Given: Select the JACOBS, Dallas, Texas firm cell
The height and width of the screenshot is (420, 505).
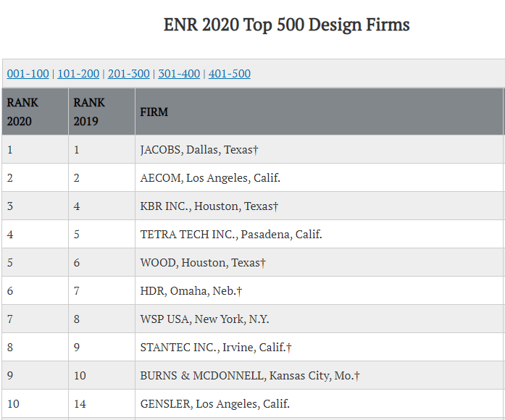Looking at the screenshot, I should 319,150.
